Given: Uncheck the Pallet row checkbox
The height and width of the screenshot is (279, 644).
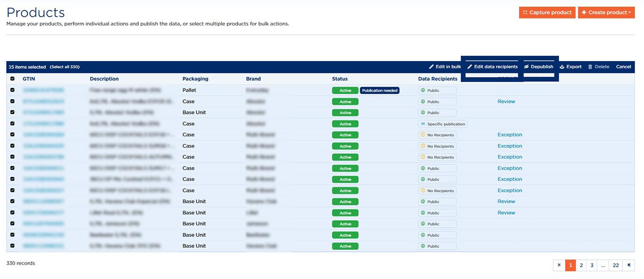Looking at the screenshot, I should coord(12,90).
